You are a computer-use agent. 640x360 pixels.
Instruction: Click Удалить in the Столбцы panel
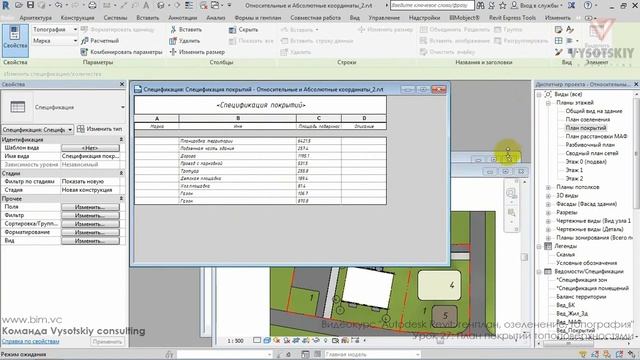pyautogui.click(x=184, y=41)
